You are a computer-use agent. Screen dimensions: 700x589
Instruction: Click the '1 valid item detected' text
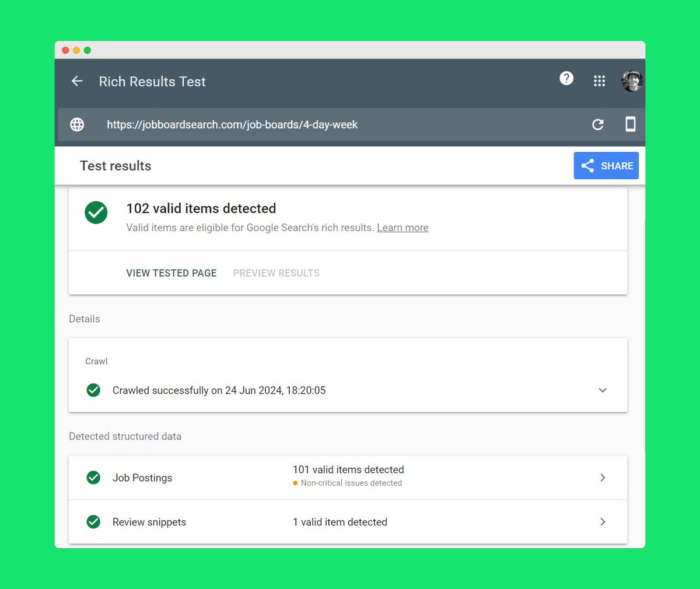pyautogui.click(x=340, y=522)
